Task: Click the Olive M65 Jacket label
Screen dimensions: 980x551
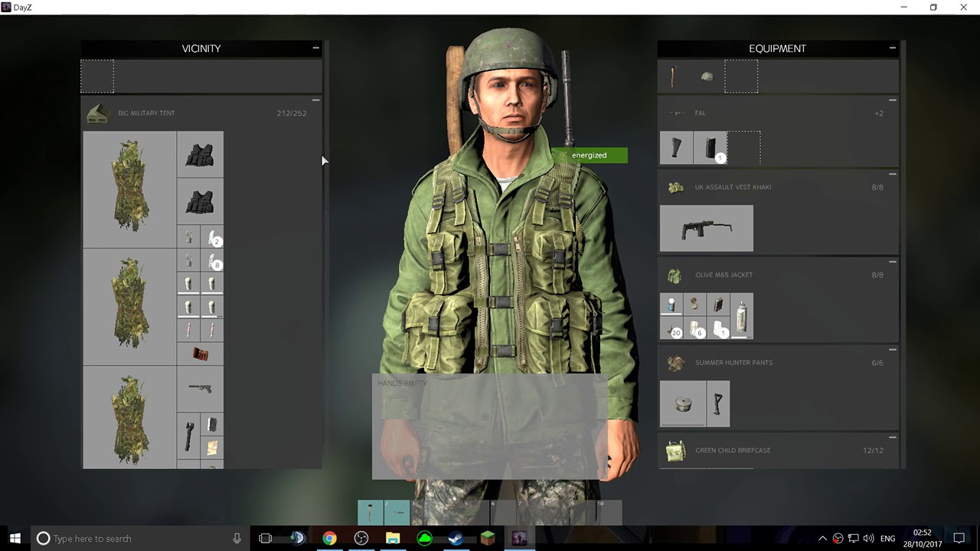Action: pyautogui.click(x=724, y=275)
